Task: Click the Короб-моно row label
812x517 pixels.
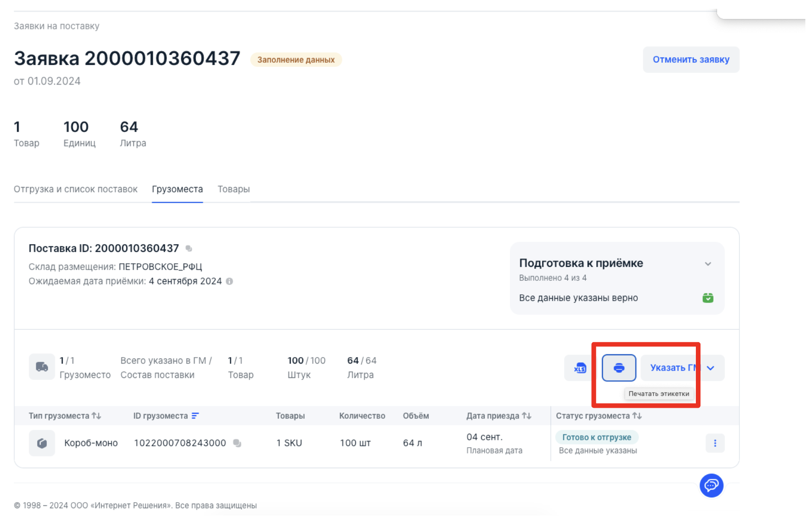Action: [x=91, y=443]
